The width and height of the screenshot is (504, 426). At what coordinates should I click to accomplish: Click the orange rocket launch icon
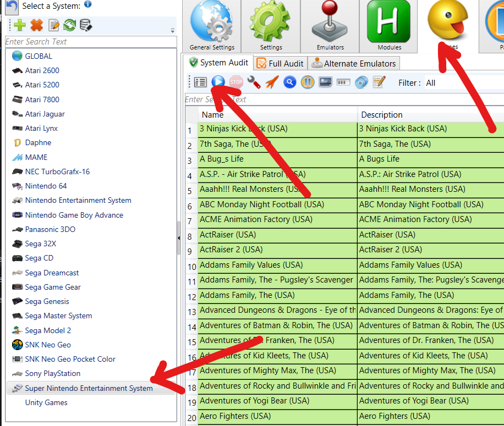coord(272,82)
